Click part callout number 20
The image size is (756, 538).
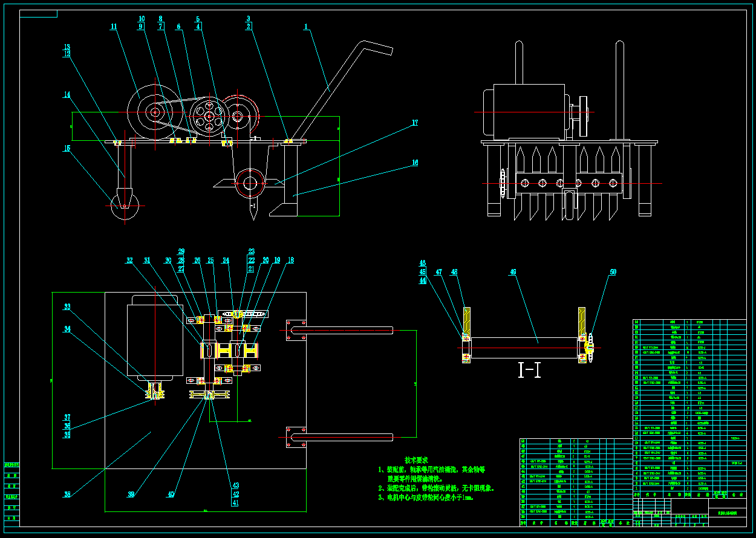coord(266,261)
